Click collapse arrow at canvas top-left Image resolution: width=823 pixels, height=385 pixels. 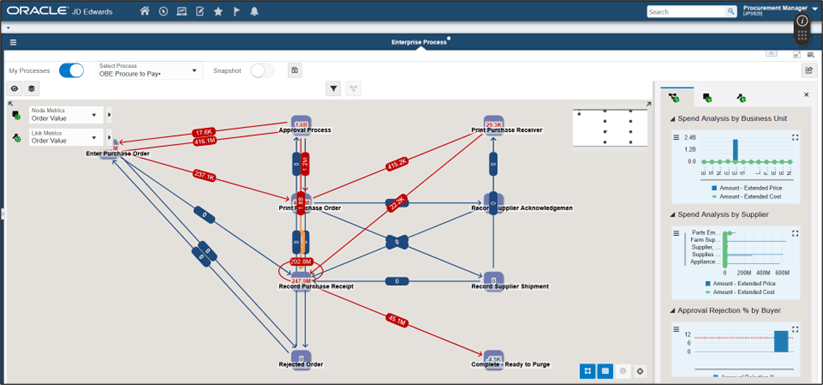pyautogui.click(x=10, y=104)
